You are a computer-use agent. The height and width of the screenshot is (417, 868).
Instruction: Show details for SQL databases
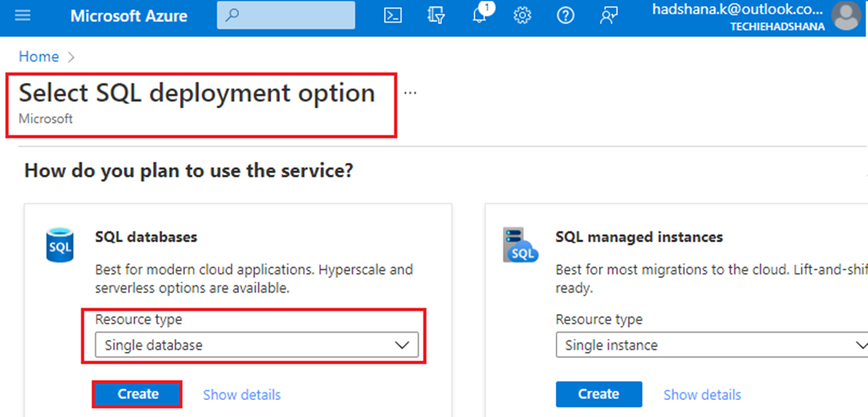[242, 395]
